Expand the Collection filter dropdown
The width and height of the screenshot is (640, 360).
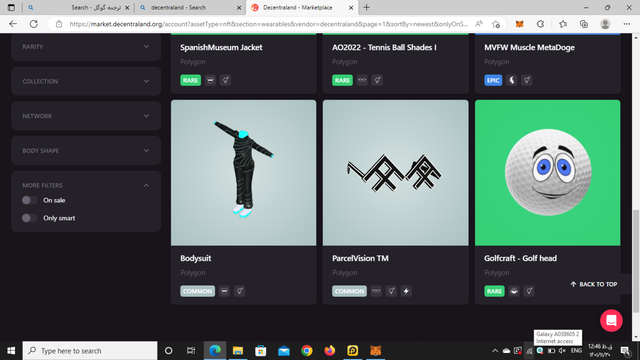86,81
